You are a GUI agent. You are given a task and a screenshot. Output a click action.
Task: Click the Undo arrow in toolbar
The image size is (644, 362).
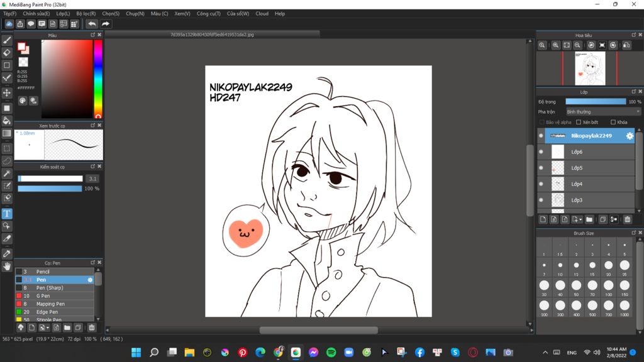92,24
